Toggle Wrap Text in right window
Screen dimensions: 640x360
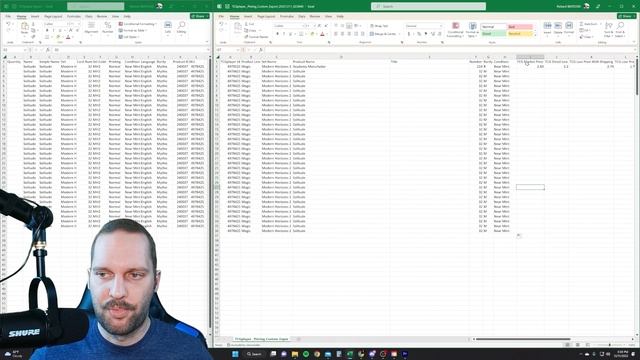[379, 26]
